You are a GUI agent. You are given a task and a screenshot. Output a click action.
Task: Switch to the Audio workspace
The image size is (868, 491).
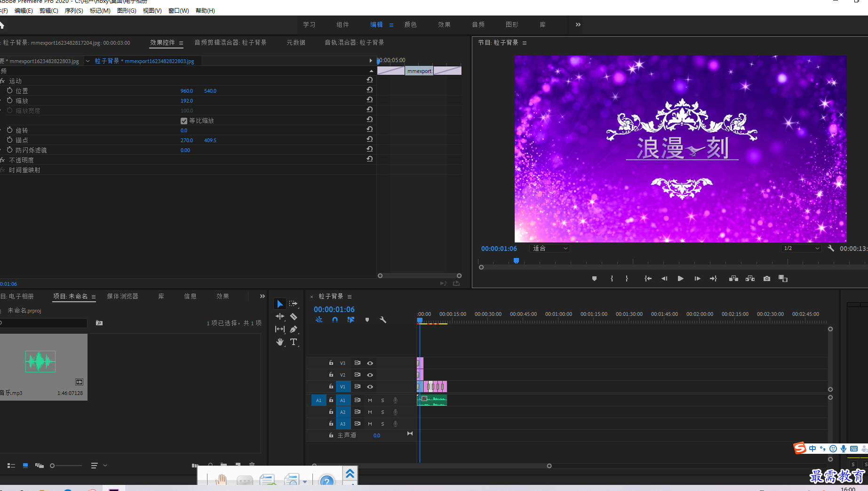click(x=478, y=24)
